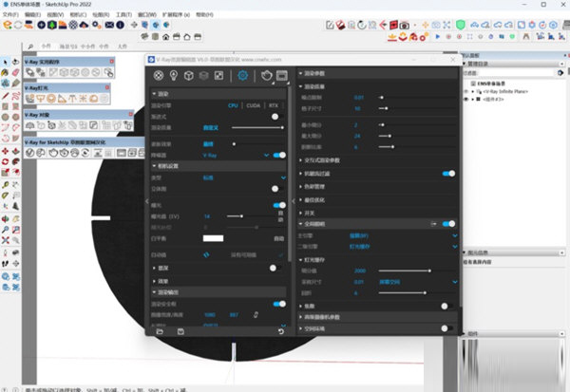
Task: Select CPU render engine
Action: click(233, 105)
